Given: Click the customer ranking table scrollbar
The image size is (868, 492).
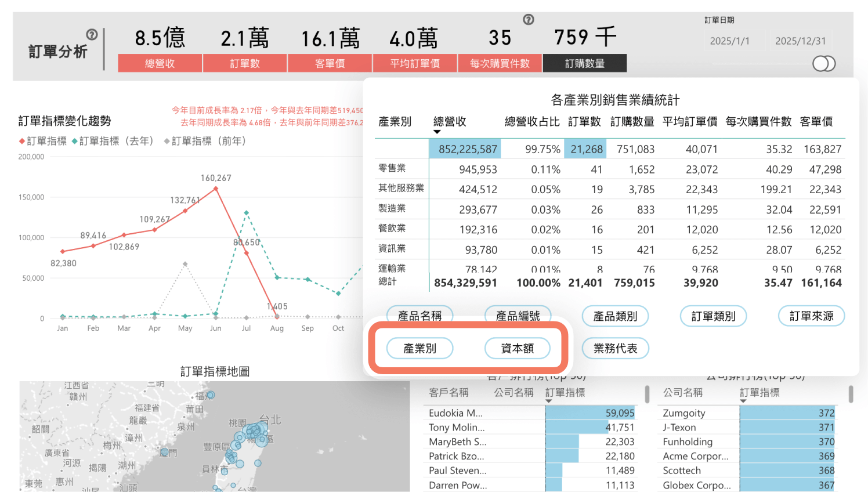Looking at the screenshot, I should pos(647,395).
